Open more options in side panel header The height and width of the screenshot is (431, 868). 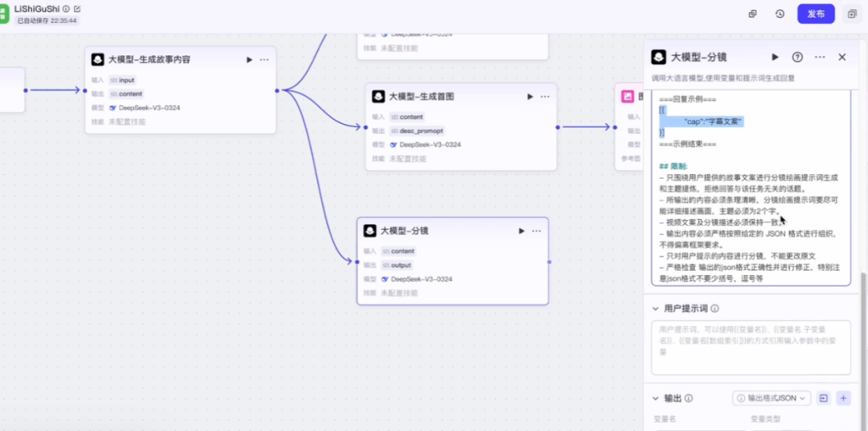coord(820,57)
